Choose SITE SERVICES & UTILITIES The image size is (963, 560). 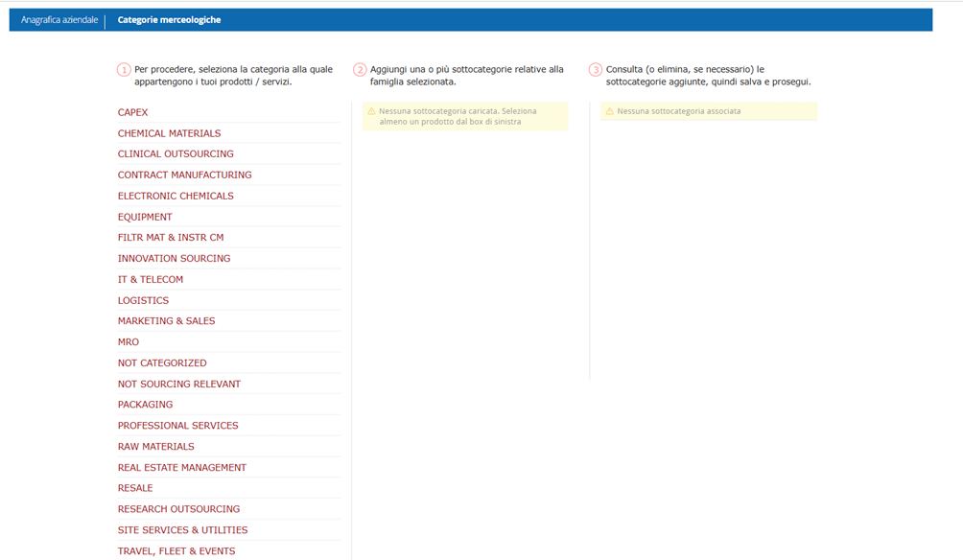coord(182,530)
